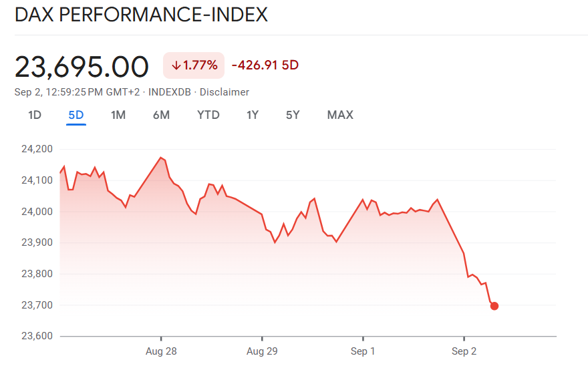
Task: Click the 23,695.00 index value
Action: point(82,66)
